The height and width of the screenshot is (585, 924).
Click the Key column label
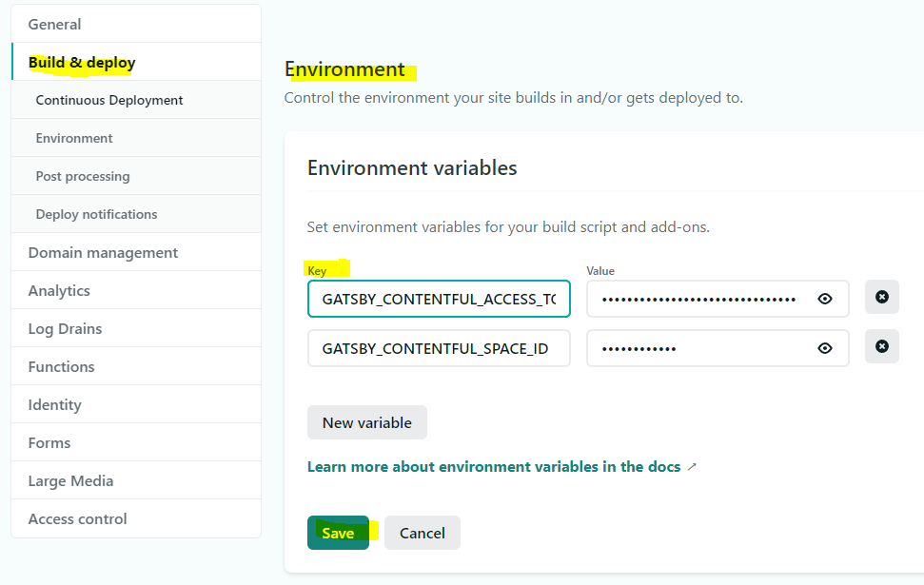pyautogui.click(x=317, y=271)
